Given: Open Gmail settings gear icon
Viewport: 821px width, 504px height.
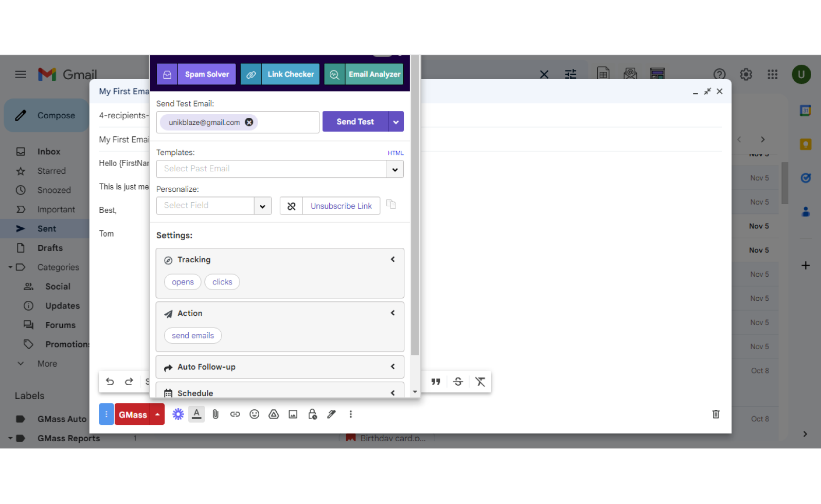Looking at the screenshot, I should [x=746, y=75].
